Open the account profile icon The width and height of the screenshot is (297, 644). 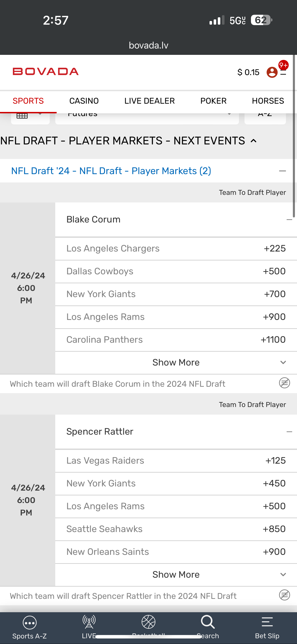[x=272, y=72]
